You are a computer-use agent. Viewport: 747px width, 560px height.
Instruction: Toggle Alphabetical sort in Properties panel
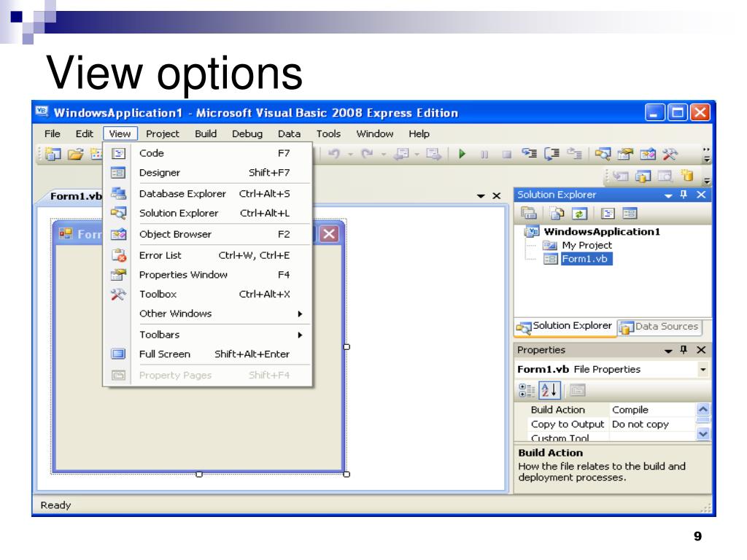pos(550,391)
